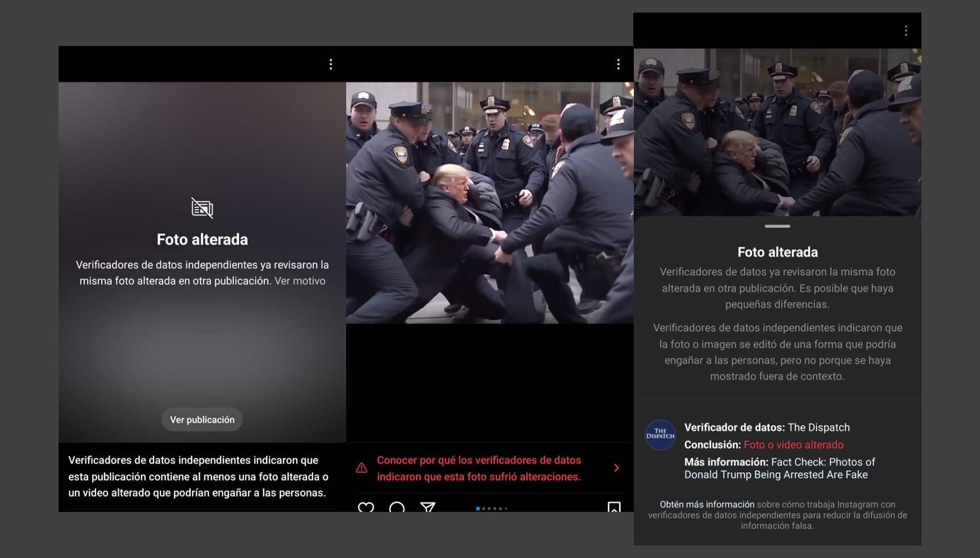The image size is (980, 558).
Task: Expand 'Ver motivo' to see the reason
Action: pos(300,280)
